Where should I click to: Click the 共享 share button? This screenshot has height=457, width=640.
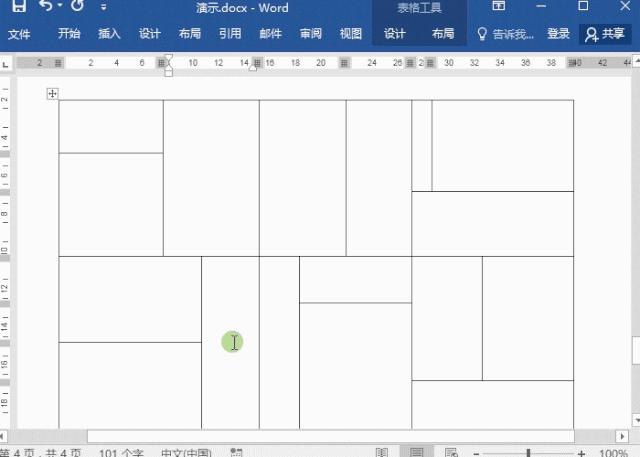pos(605,34)
